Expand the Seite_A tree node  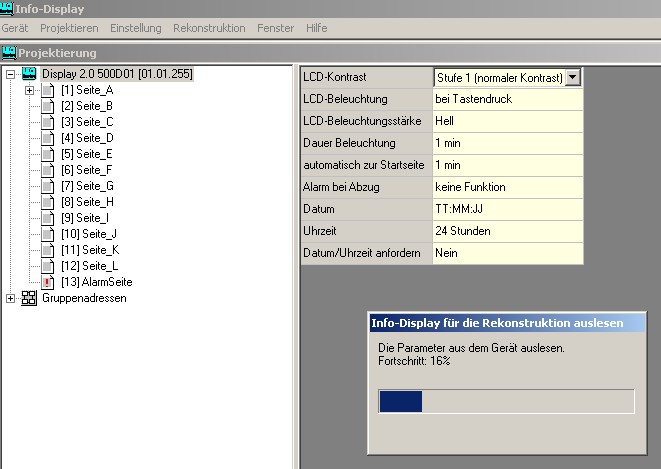click(30, 90)
